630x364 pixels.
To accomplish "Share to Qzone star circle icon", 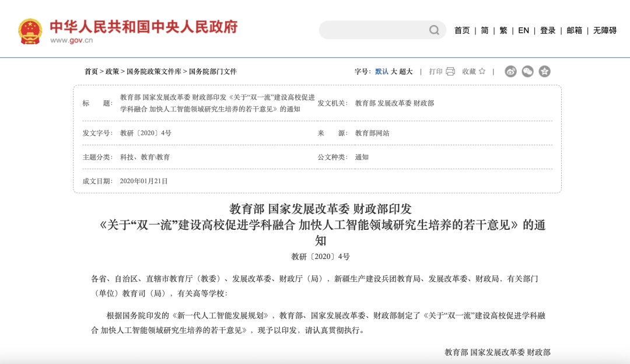I will click(544, 72).
